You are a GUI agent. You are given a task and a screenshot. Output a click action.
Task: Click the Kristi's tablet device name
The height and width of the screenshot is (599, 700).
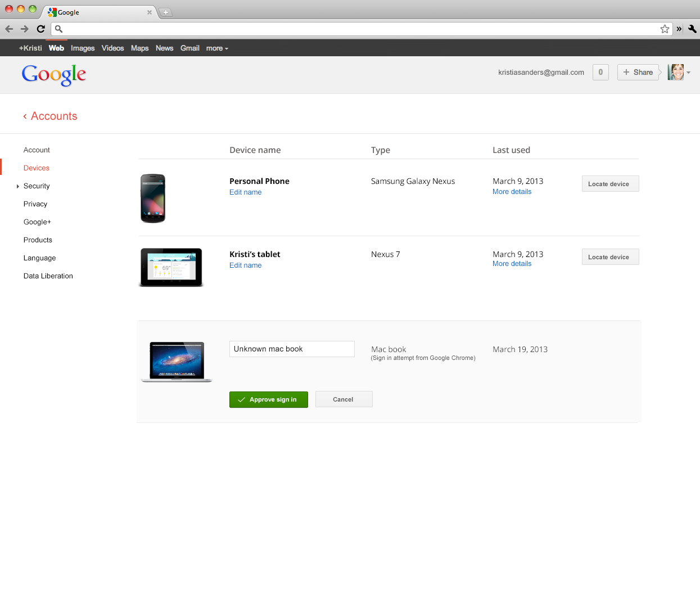[255, 254]
